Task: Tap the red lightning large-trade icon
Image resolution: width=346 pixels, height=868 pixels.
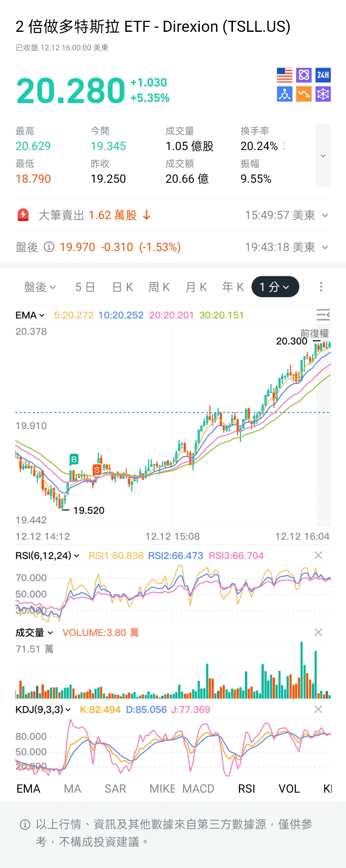Action: click(x=23, y=215)
